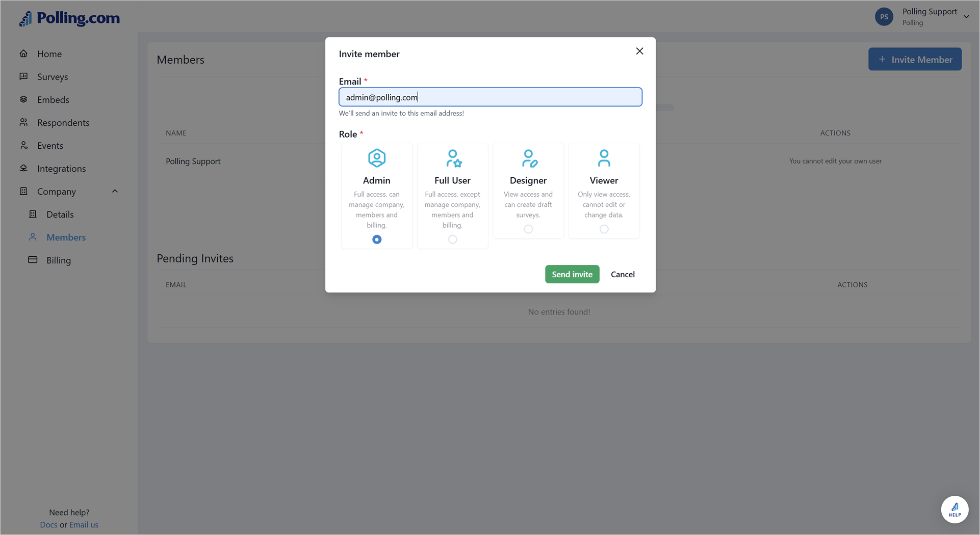The height and width of the screenshot is (535, 980).
Task: Click the Viewer role title
Action: 604,180
